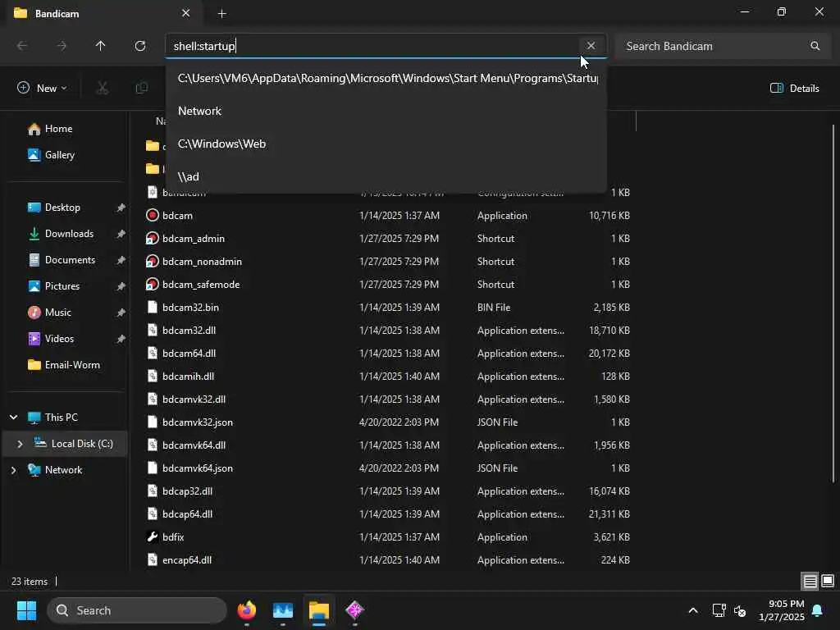Expand the Network tree node
Screen dimensions: 840x630
[x=14, y=470]
